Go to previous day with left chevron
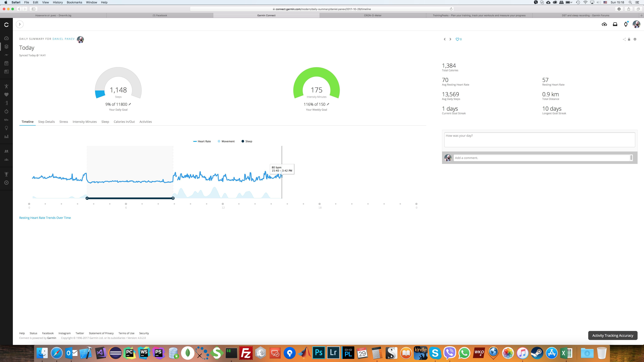 point(444,39)
